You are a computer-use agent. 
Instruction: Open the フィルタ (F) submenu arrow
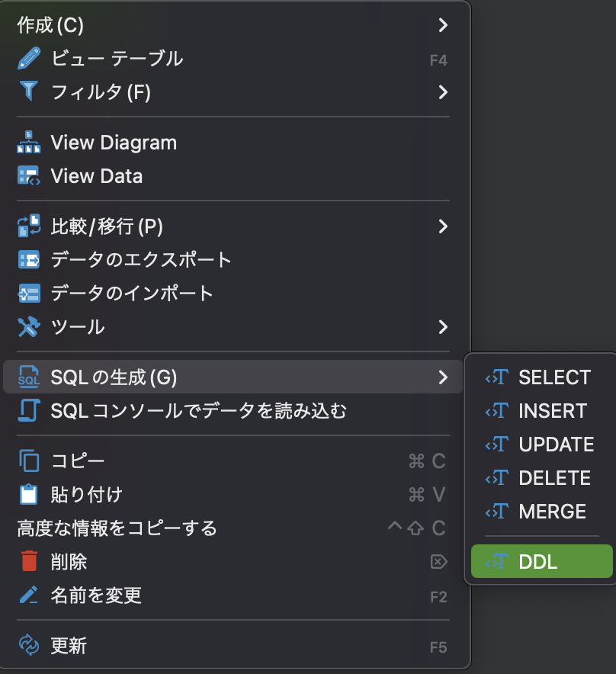[443, 91]
